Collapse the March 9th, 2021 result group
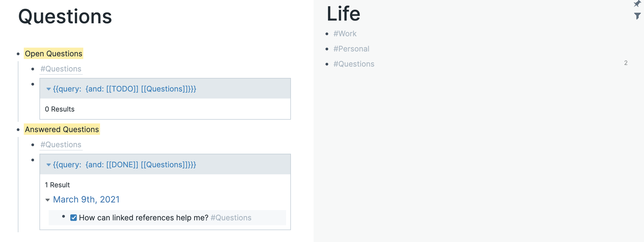Viewport: 644px width, 242px height. [48, 200]
